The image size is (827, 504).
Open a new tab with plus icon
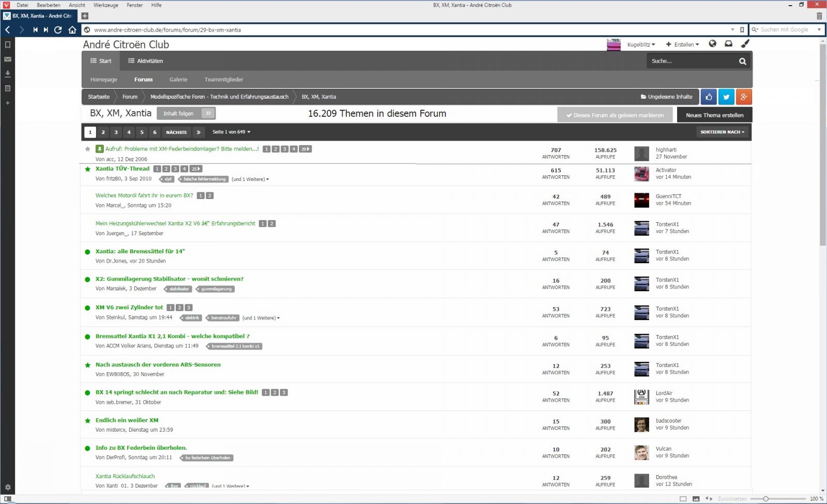[85, 16]
